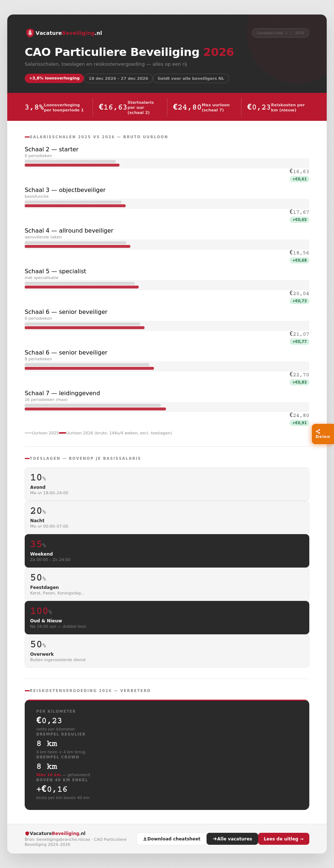Click the Loonperiode 1 · 2026 badge
Image resolution: width=334 pixels, height=868 pixels.
tap(280, 33)
